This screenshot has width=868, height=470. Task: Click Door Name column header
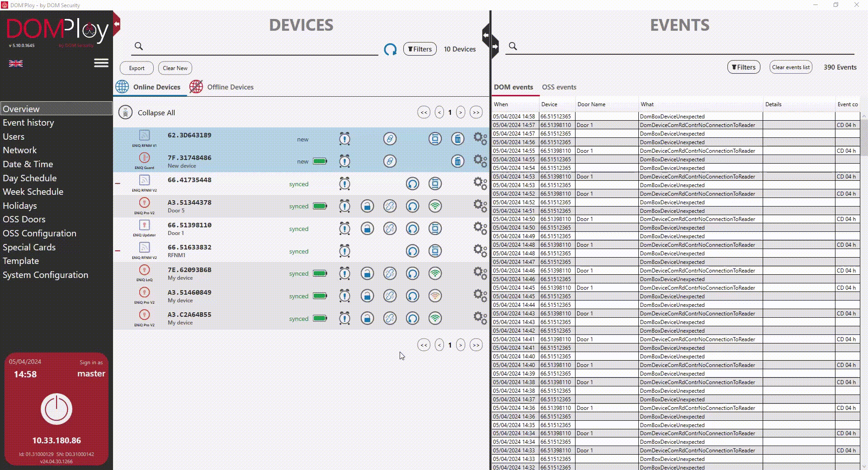tap(606, 104)
